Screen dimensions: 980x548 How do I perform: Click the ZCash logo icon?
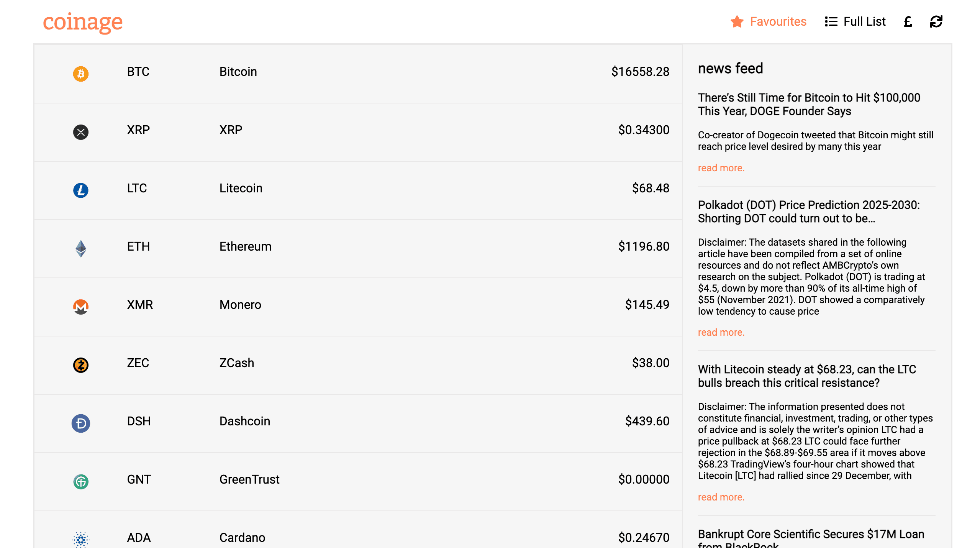click(80, 365)
